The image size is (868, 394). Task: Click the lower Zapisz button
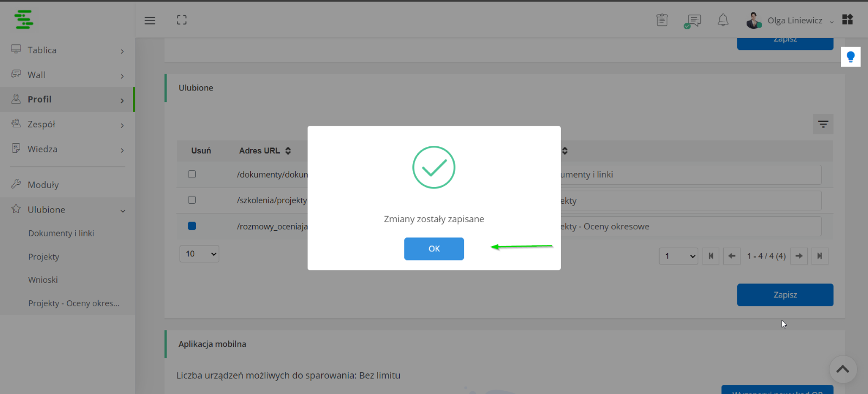coord(785,295)
